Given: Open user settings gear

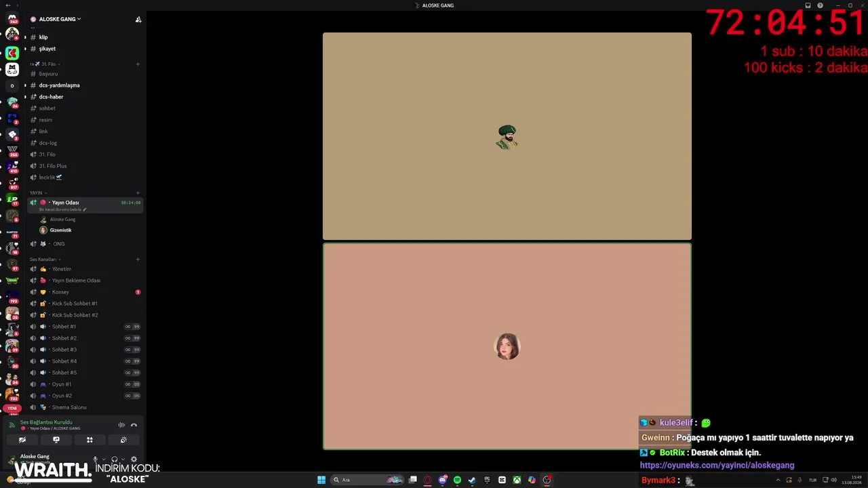Looking at the screenshot, I should tap(134, 460).
